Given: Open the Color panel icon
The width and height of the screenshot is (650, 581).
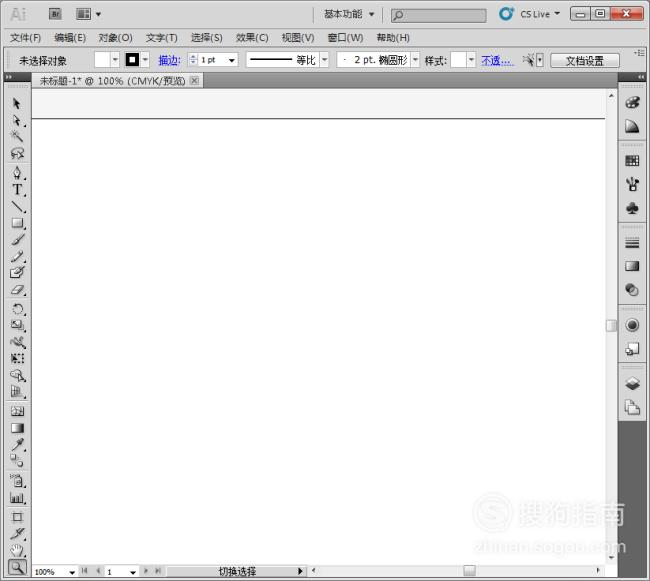Looking at the screenshot, I should coord(632,102).
